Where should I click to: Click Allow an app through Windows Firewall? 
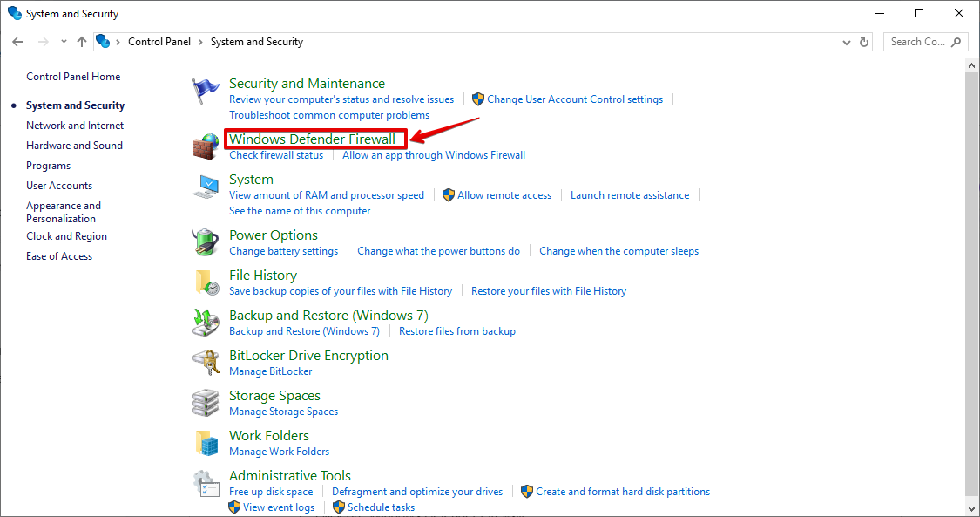pos(434,155)
